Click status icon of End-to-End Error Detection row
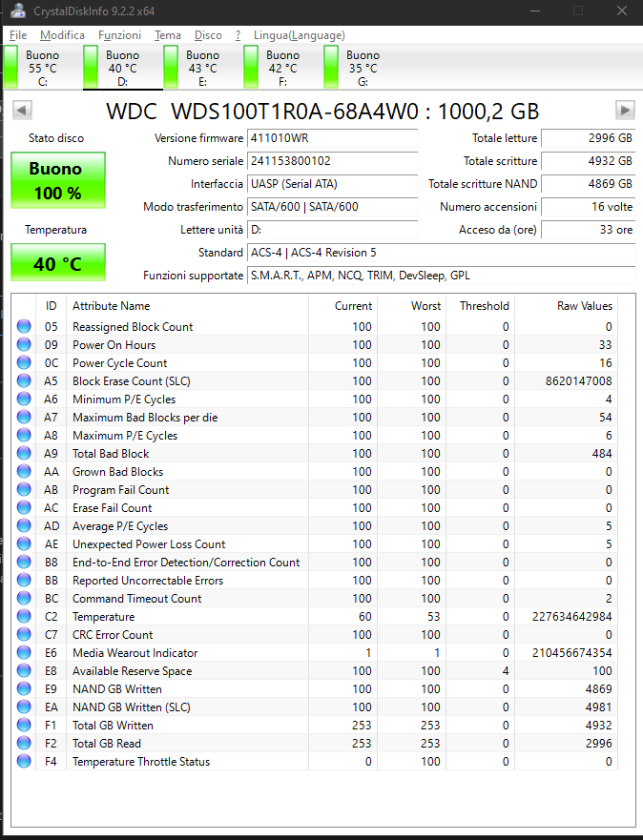This screenshot has width=643, height=840. point(24,562)
